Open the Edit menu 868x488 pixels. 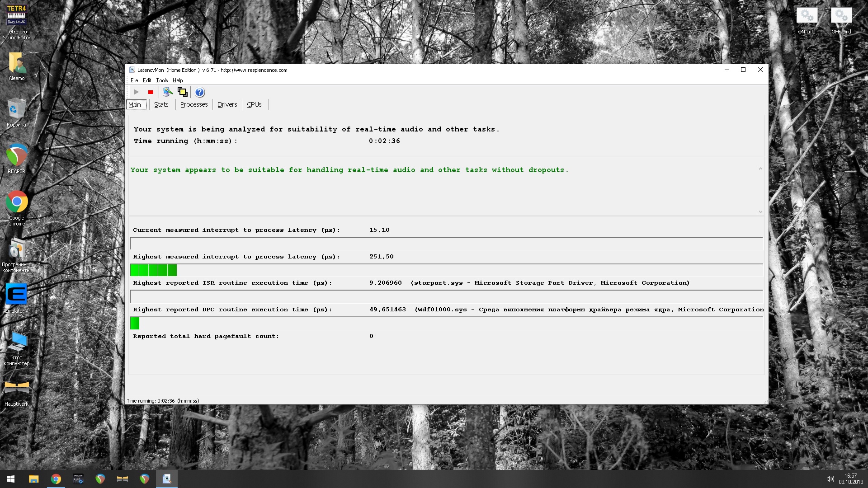(x=147, y=80)
